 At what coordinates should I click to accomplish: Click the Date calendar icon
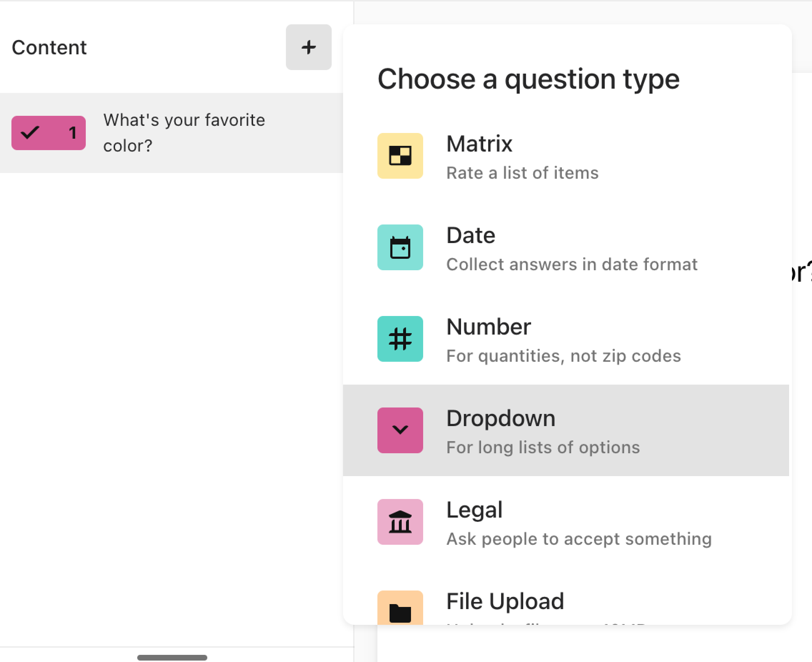pyautogui.click(x=400, y=247)
